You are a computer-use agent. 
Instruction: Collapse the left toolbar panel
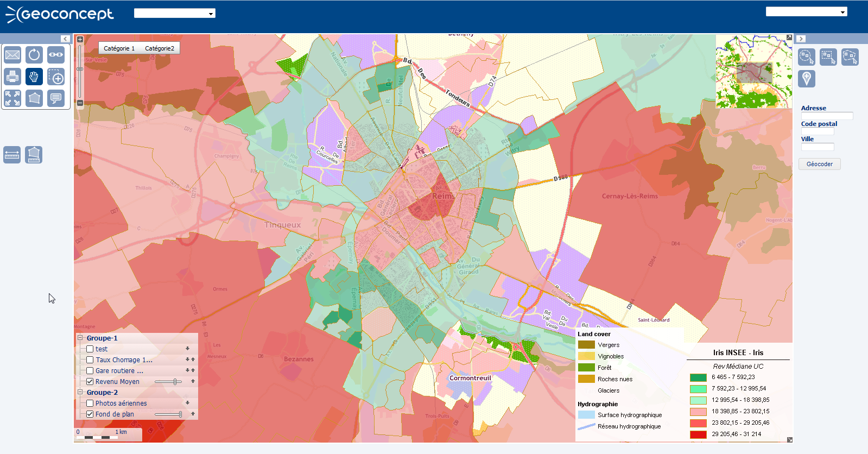pyautogui.click(x=65, y=39)
